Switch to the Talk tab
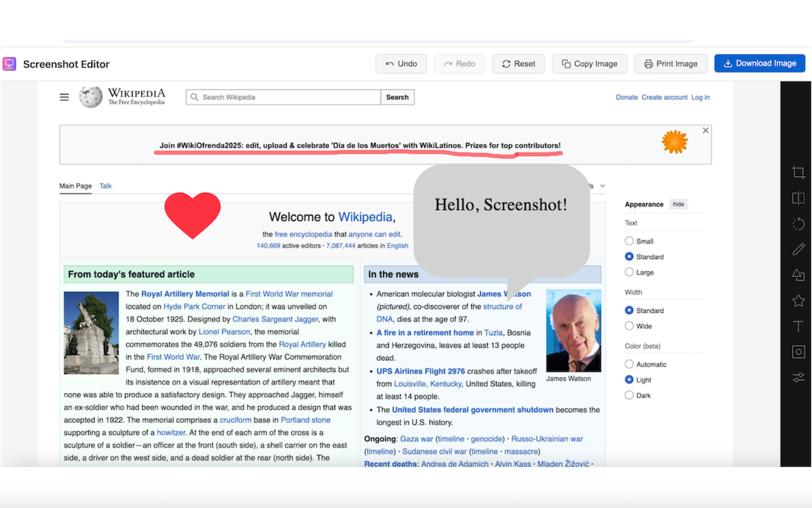Screen dimensions: 812x508 click(x=105, y=186)
